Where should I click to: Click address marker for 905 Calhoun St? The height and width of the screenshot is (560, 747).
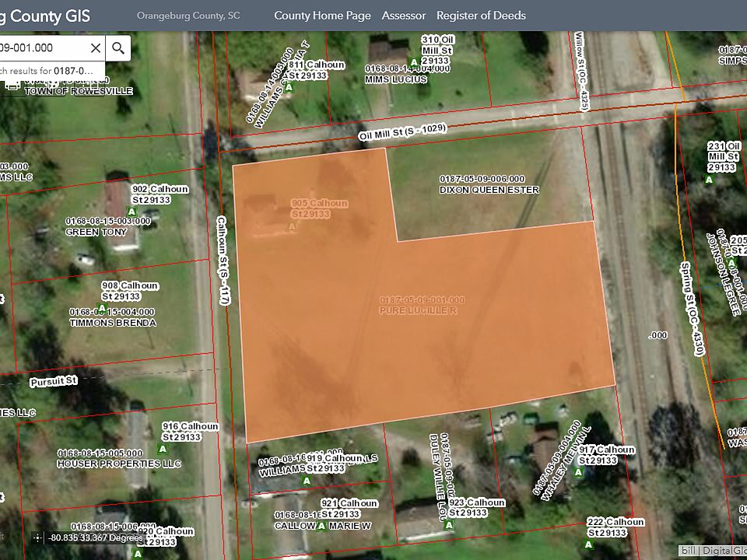[x=292, y=227]
